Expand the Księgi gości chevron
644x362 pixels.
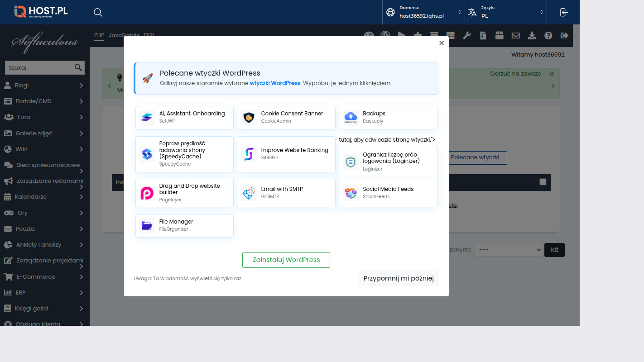[82, 308]
